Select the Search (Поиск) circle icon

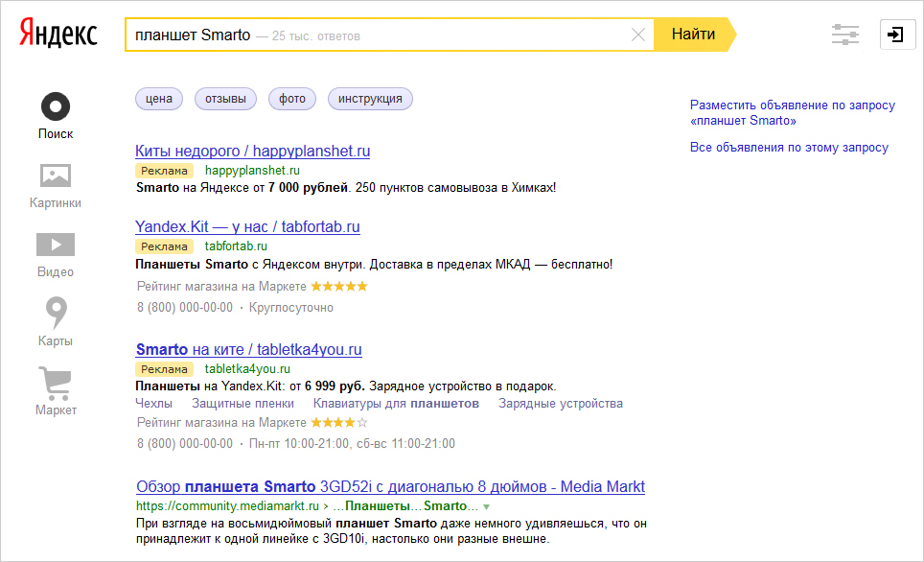click(x=56, y=106)
